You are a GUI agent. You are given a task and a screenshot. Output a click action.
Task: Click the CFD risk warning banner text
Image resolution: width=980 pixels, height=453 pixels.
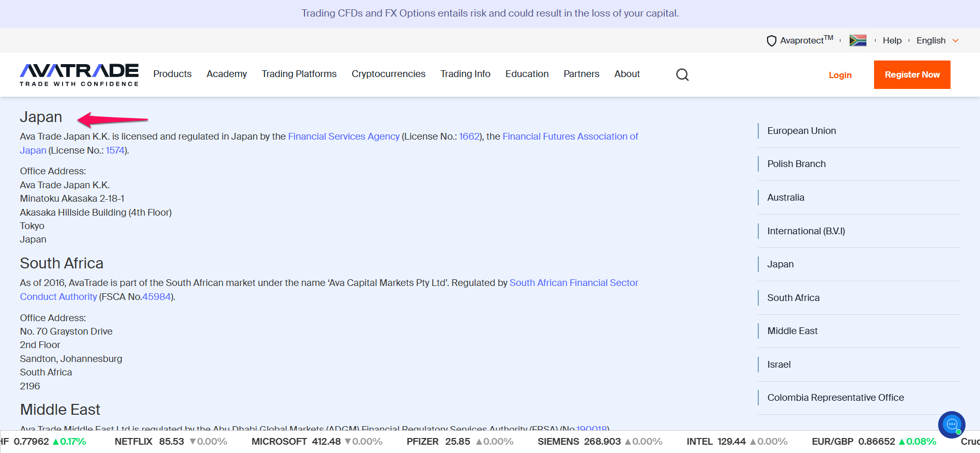pos(490,13)
